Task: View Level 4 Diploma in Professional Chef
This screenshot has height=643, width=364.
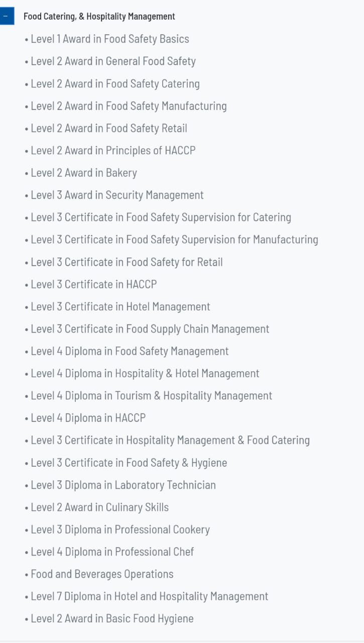Action: (112, 552)
